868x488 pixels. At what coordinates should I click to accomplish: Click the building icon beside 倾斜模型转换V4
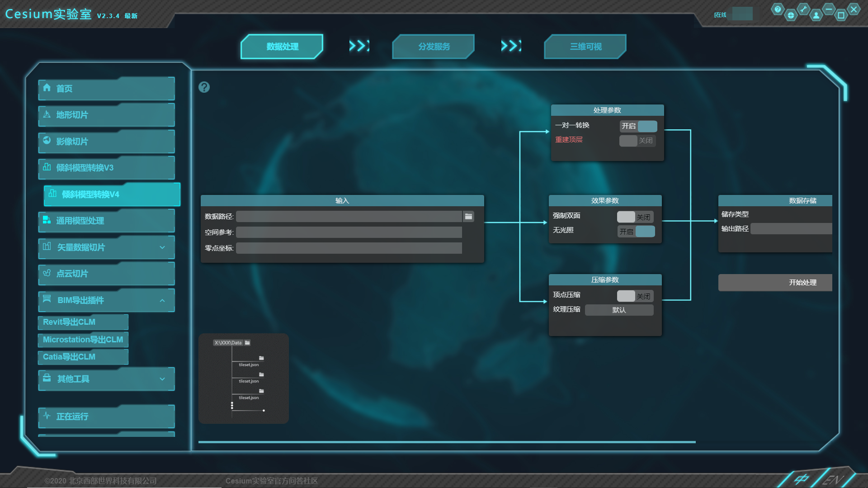coord(52,194)
